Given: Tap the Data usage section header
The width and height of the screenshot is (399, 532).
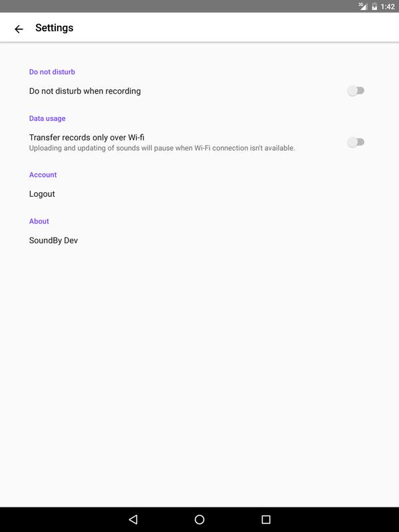Looking at the screenshot, I should tap(47, 118).
